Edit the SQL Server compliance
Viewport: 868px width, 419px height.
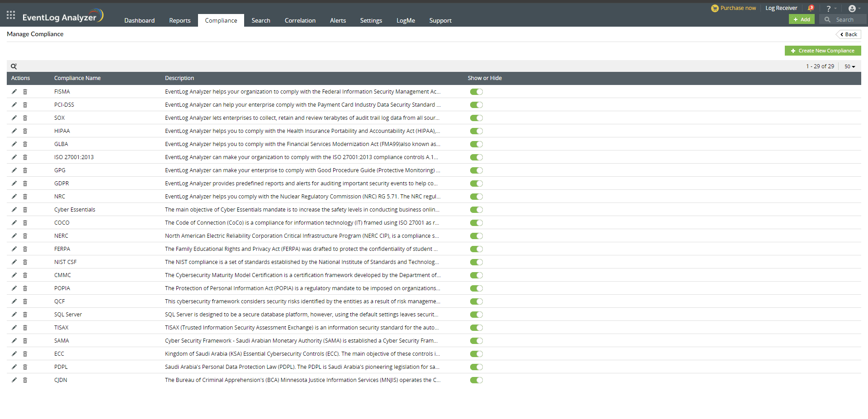pyautogui.click(x=14, y=315)
